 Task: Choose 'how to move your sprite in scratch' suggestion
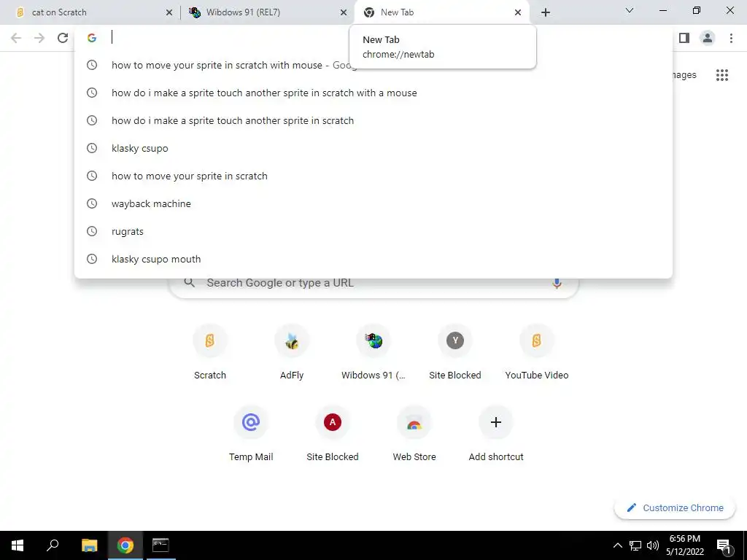pyautogui.click(x=373, y=176)
